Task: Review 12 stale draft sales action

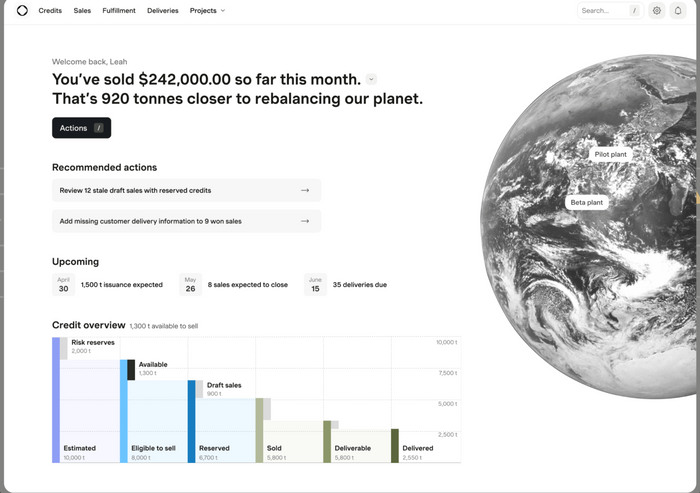Action: (187, 190)
